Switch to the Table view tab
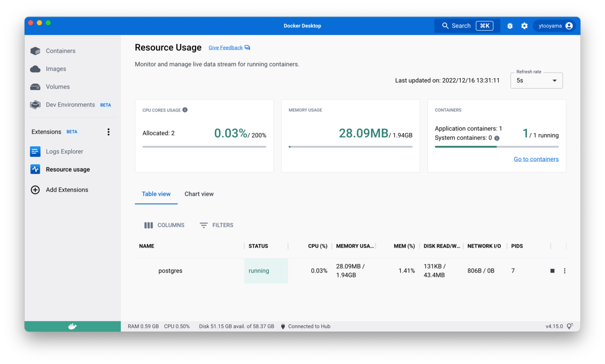This screenshot has width=605, height=364. (156, 194)
